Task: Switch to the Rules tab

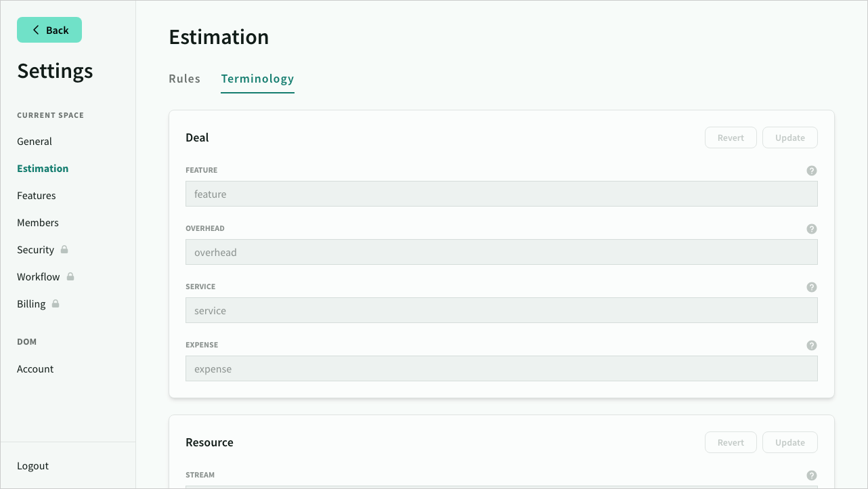Action: tap(184, 79)
